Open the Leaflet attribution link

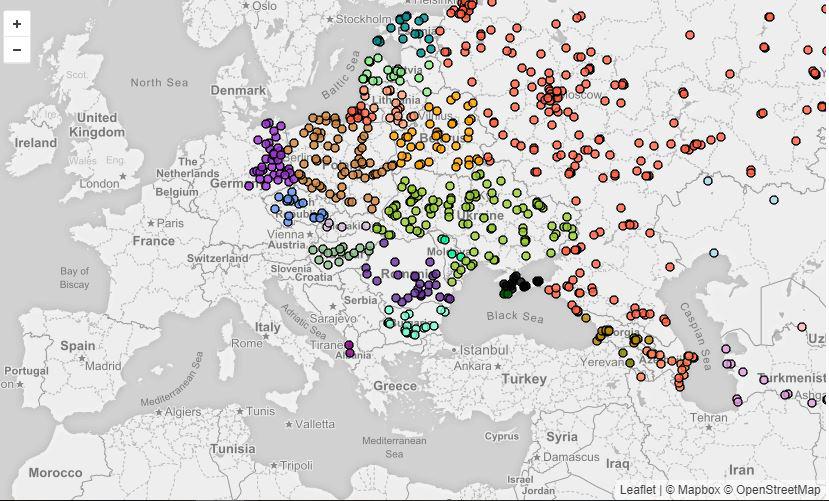637,490
